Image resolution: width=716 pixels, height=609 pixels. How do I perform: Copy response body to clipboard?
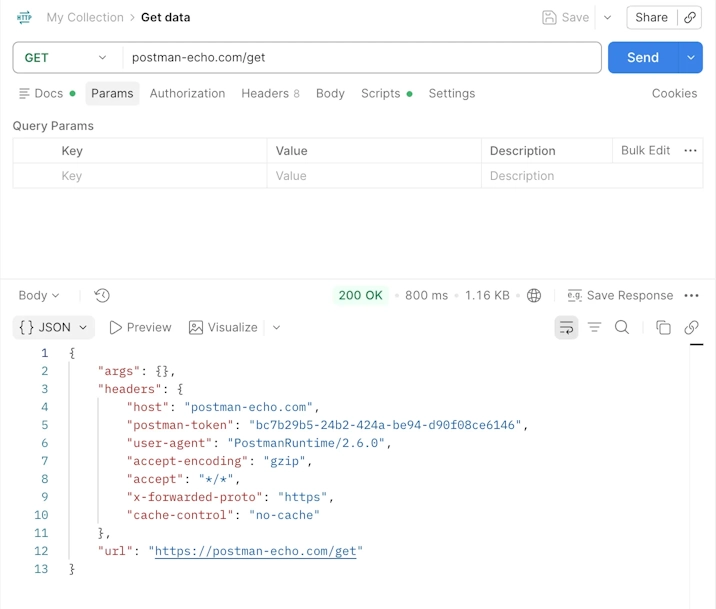tap(663, 327)
